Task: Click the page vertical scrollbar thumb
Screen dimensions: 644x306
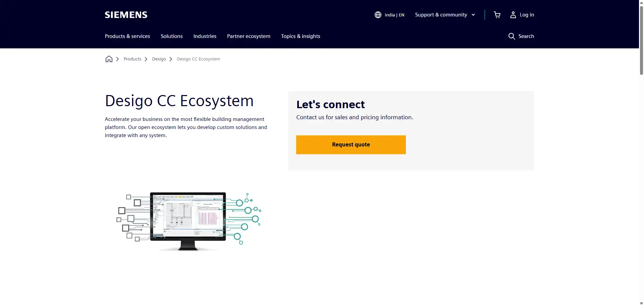Action: pyautogui.click(x=641, y=40)
